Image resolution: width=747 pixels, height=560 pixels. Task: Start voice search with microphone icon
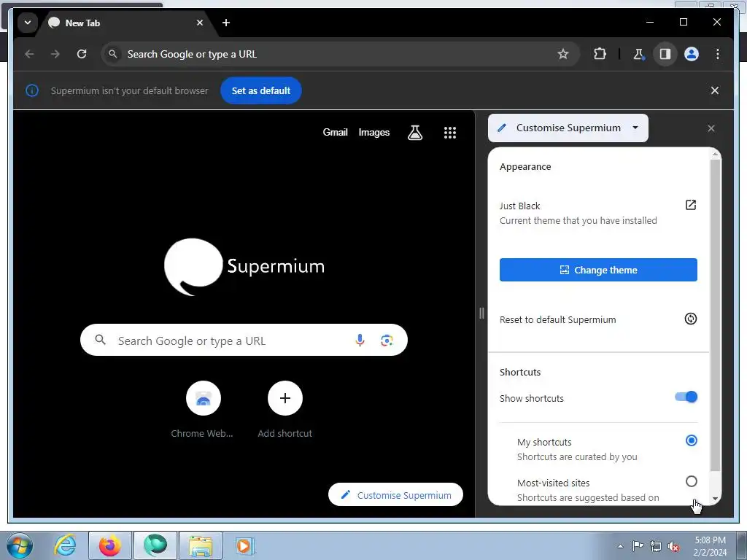pyautogui.click(x=360, y=340)
